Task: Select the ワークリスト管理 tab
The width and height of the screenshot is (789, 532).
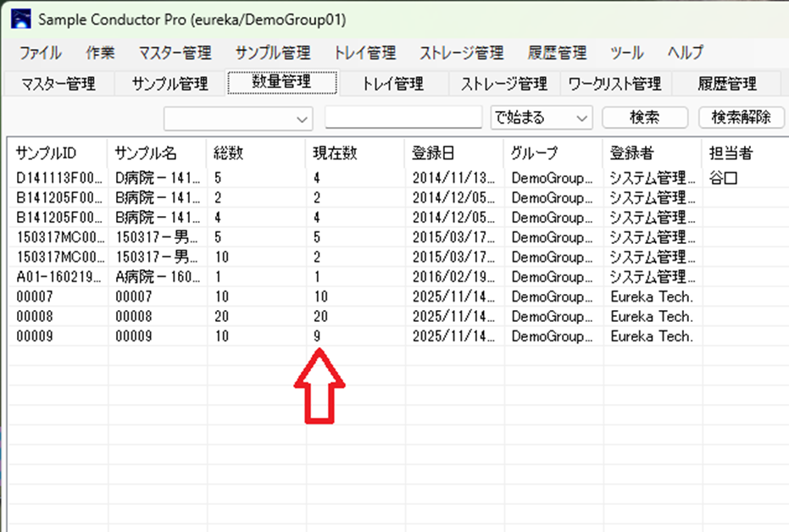Action: [x=614, y=84]
